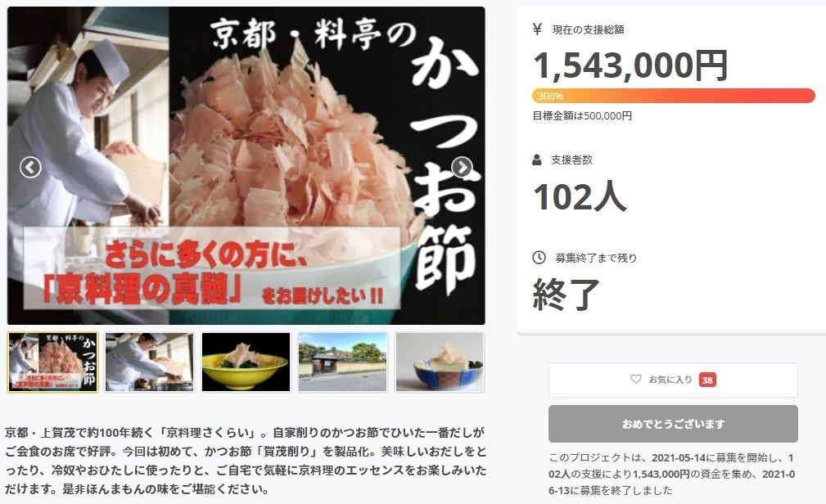Select the yellow bowl dish thumbnail
This screenshot has height=504, width=826.
246,362
